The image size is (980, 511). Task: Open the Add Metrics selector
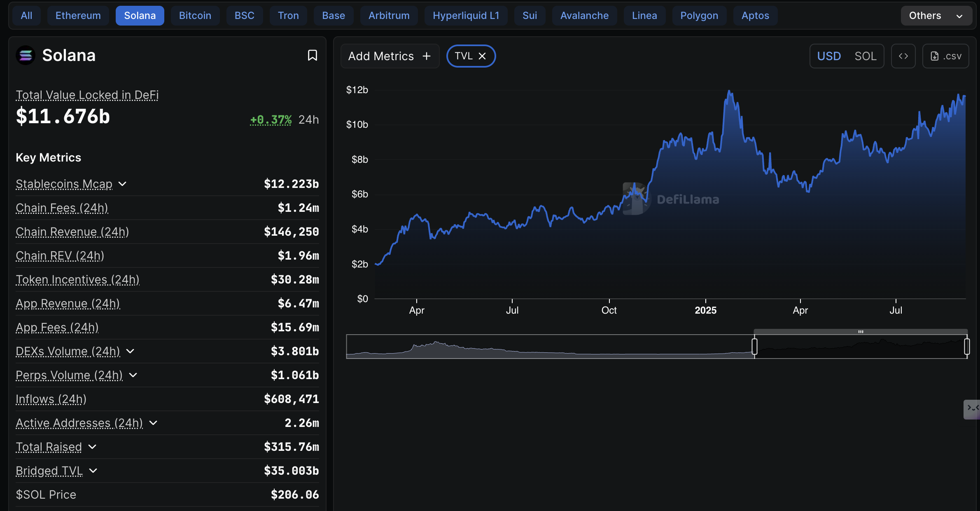click(389, 56)
